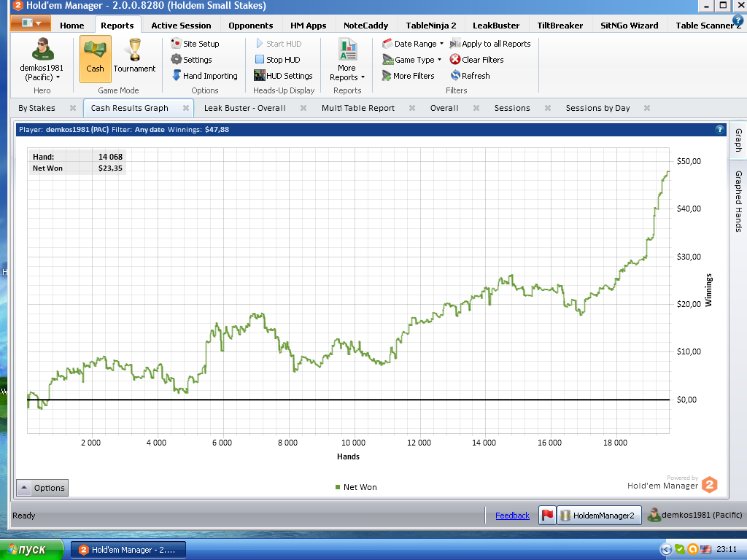Viewport: 747px width, 560px height.
Task: Click the red flag icon in status bar
Action: 547,515
